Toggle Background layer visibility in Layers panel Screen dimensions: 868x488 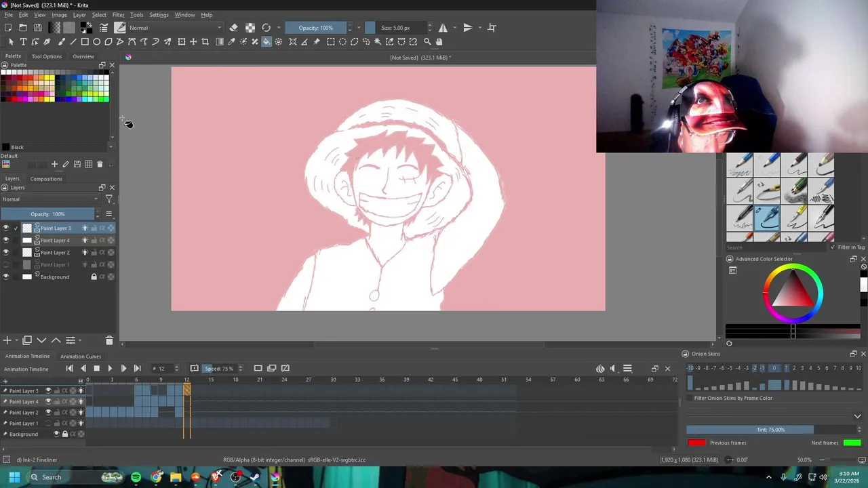pyautogui.click(x=6, y=277)
